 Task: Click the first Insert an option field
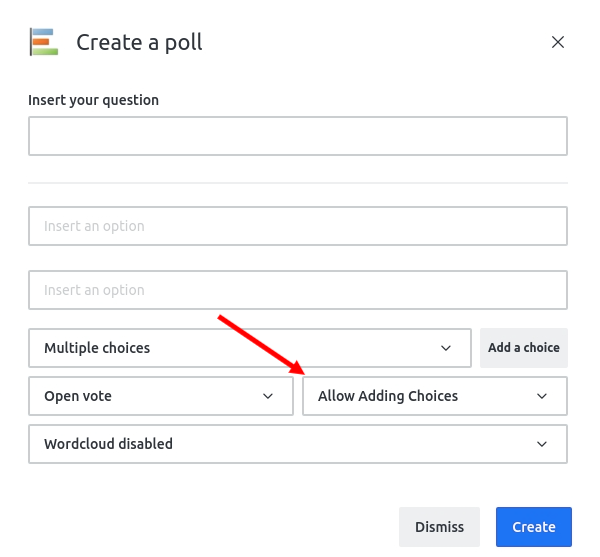[x=298, y=226]
